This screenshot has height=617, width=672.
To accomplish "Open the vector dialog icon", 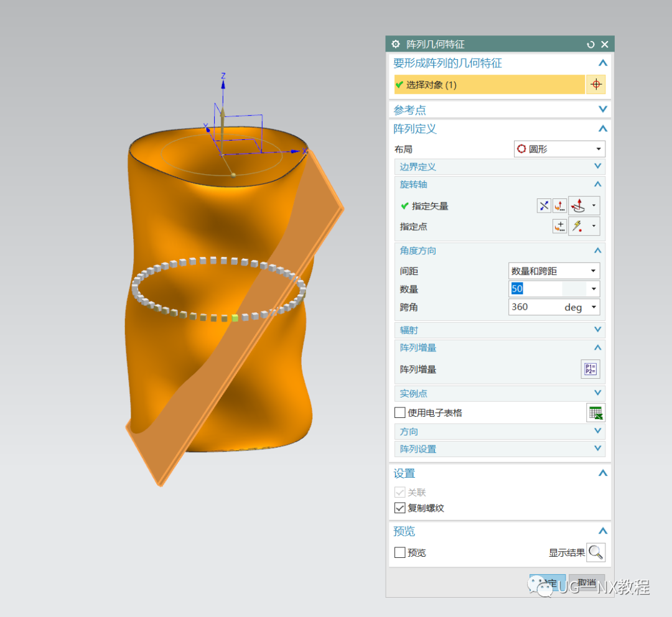I will pos(559,206).
